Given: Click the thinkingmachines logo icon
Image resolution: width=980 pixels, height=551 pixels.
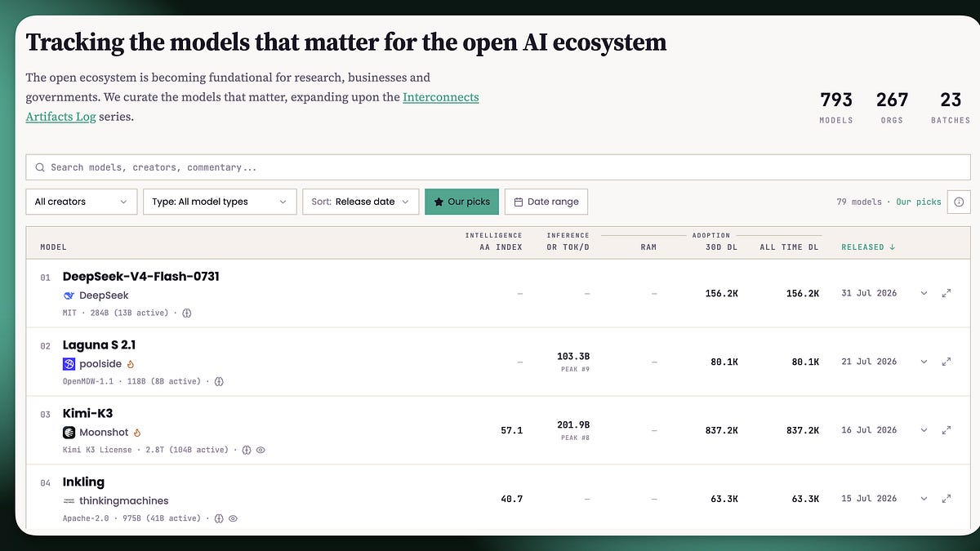Looking at the screenshot, I should [x=69, y=501].
